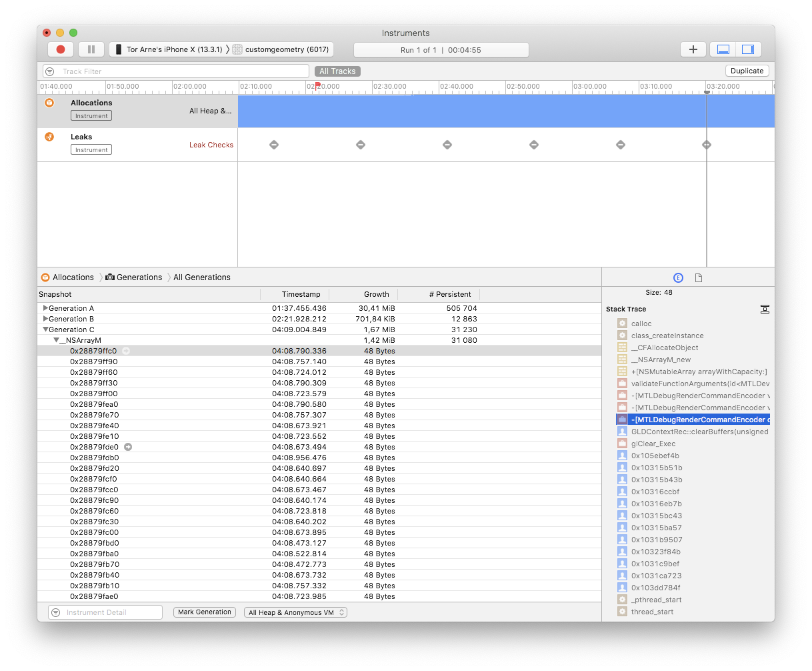812x671 pixels.
Task: Add an instrument with the plus button
Action: coord(693,49)
